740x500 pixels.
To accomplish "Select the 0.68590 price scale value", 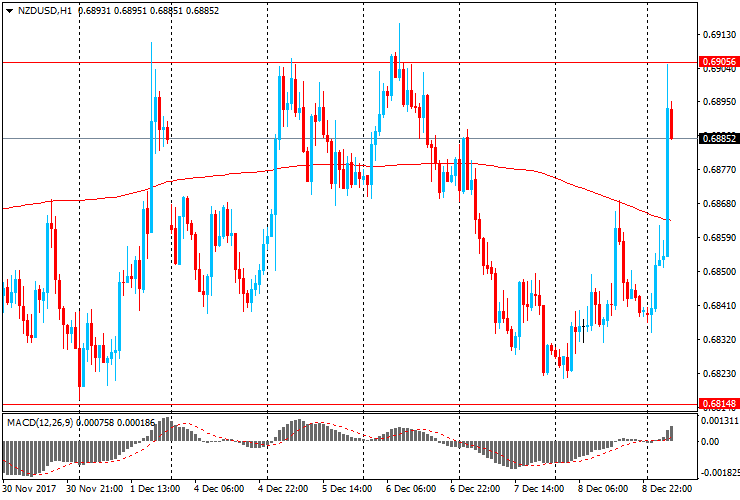I will tap(719, 237).
